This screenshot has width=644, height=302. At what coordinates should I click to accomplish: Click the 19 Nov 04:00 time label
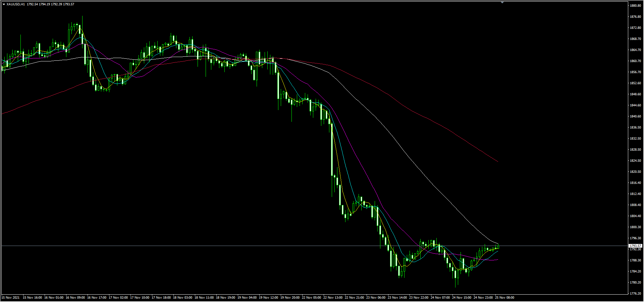(247, 298)
